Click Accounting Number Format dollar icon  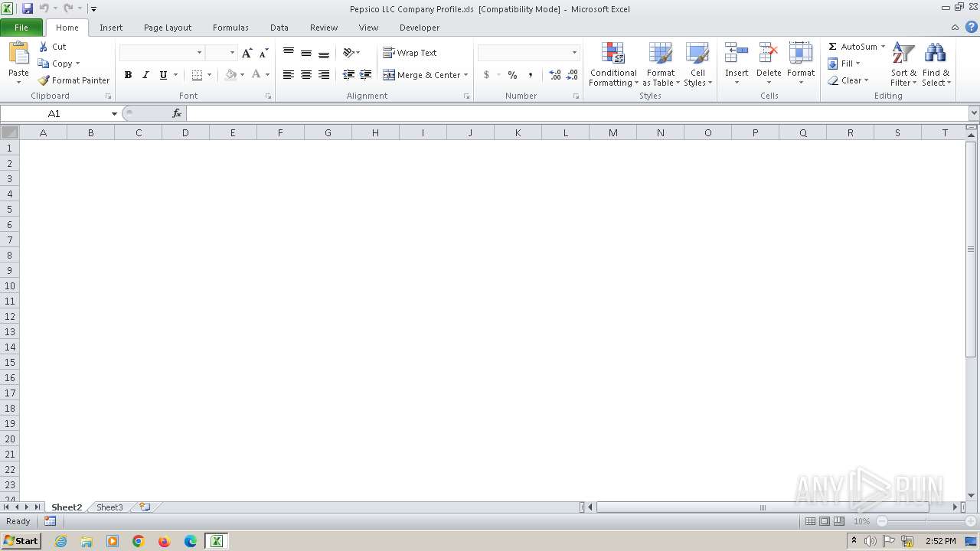pyautogui.click(x=486, y=75)
